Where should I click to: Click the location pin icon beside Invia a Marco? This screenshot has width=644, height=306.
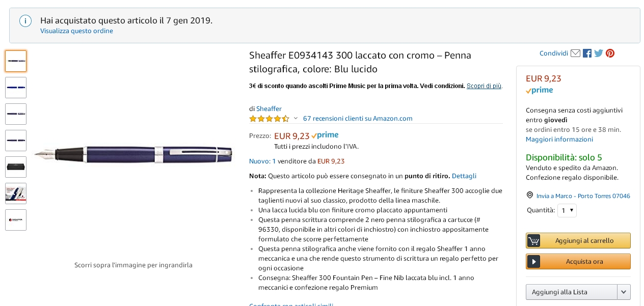pos(530,196)
